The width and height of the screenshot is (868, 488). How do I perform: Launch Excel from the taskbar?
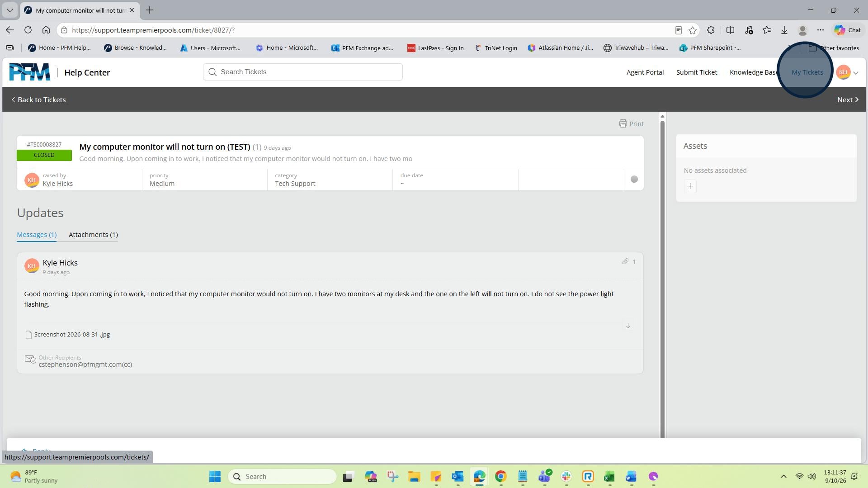609,476
